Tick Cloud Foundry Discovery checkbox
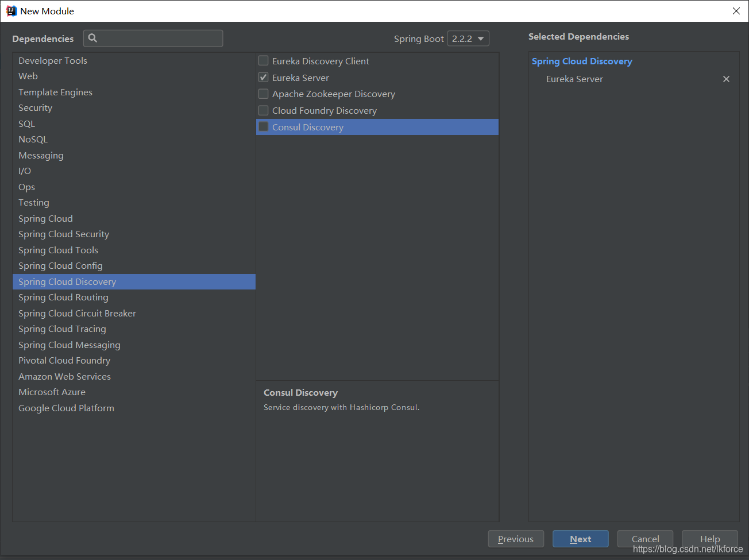The height and width of the screenshot is (560, 749). point(264,110)
